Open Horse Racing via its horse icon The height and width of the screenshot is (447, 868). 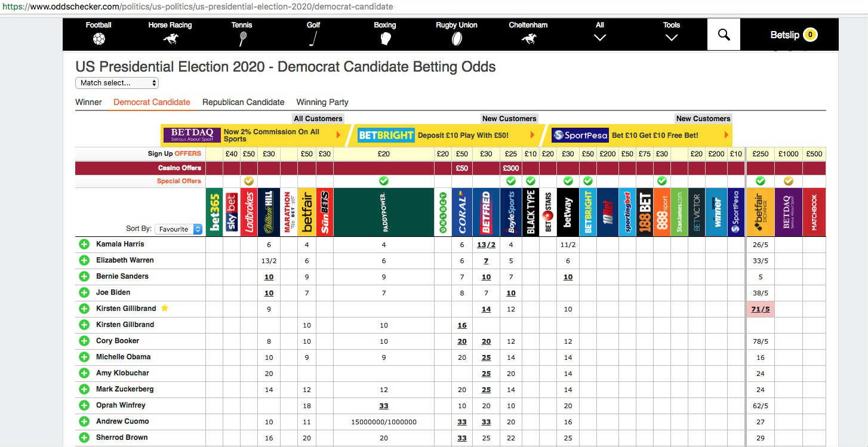[x=170, y=39]
